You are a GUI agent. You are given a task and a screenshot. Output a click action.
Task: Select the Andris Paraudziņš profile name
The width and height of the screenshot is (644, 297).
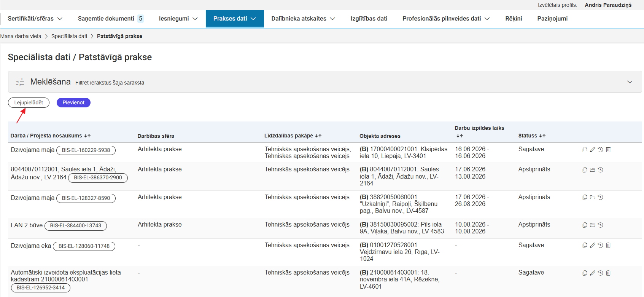[x=608, y=5]
